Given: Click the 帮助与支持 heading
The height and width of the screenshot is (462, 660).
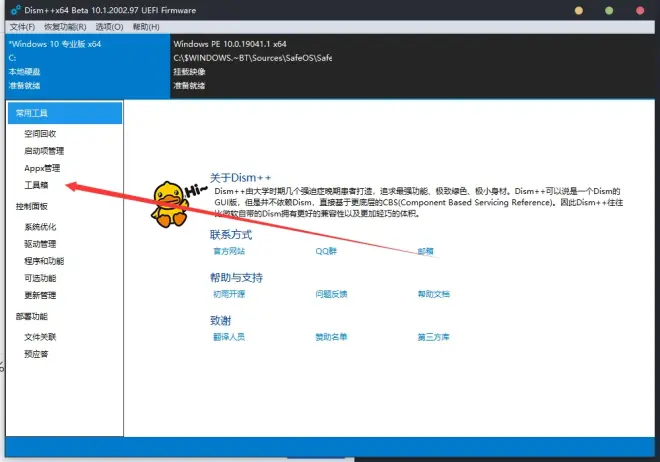Looking at the screenshot, I should click(236, 277).
